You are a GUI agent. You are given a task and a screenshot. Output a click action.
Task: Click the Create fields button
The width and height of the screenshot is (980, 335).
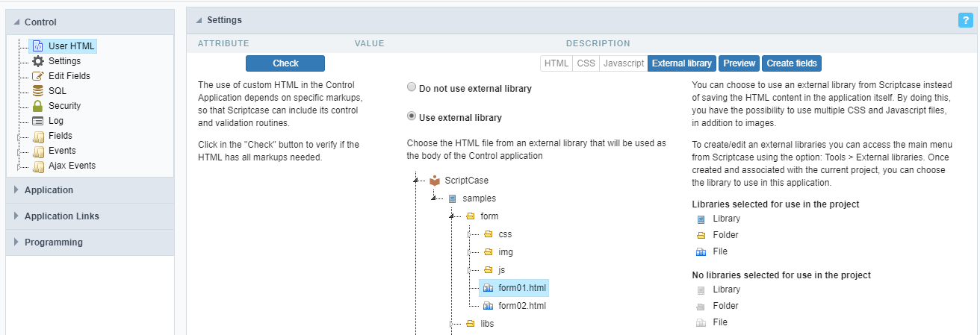(792, 63)
